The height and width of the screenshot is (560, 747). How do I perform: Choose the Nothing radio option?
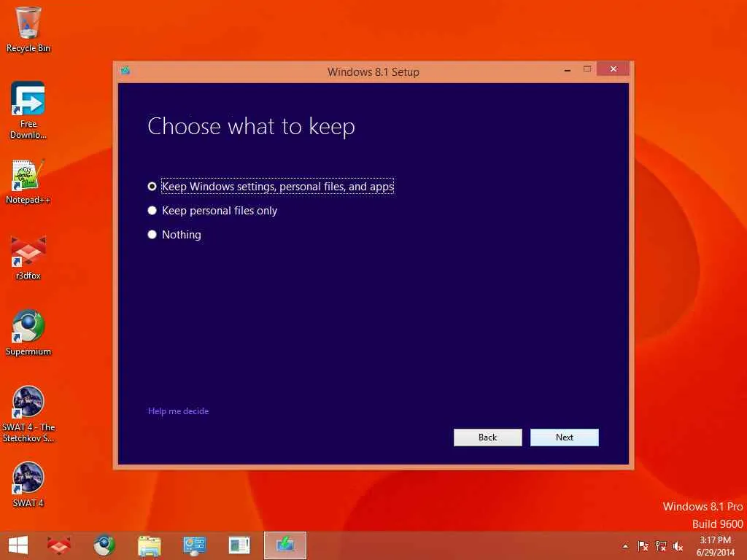point(174,234)
